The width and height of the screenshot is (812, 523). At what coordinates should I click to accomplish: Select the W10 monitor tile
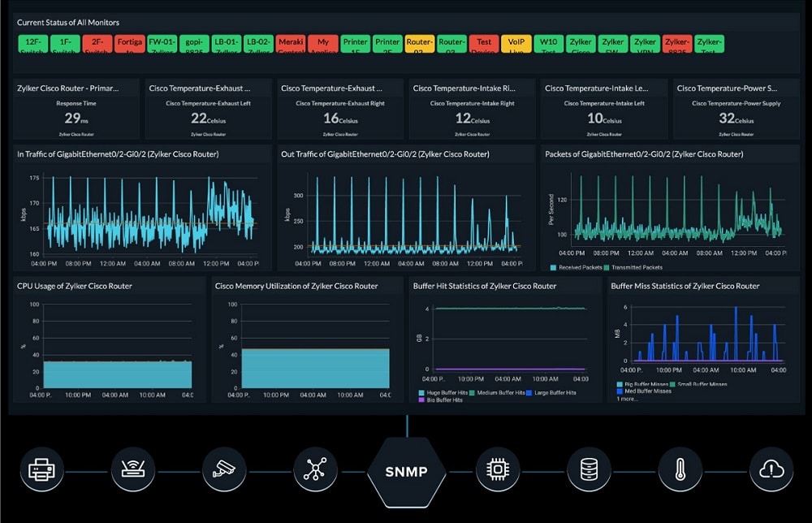pos(548,44)
